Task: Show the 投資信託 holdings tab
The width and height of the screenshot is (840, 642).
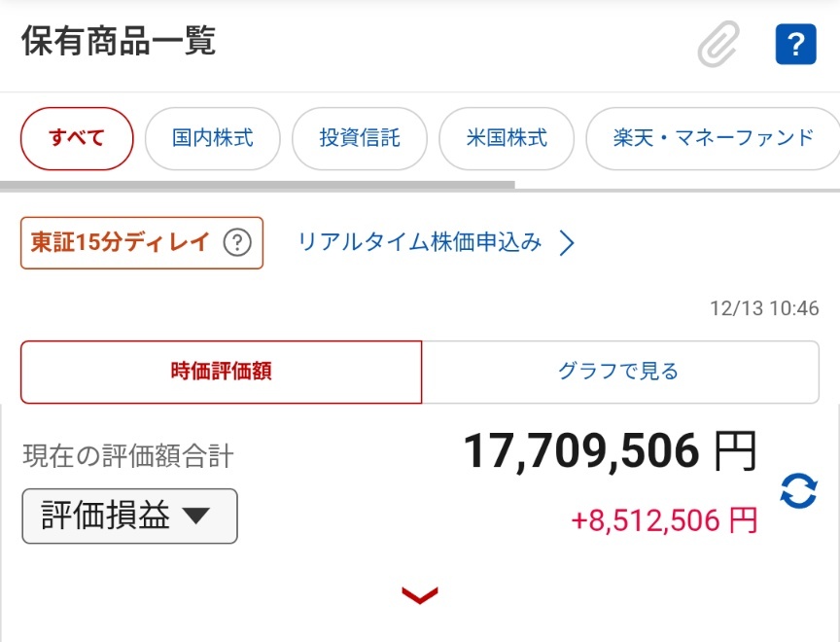Action: [360, 138]
